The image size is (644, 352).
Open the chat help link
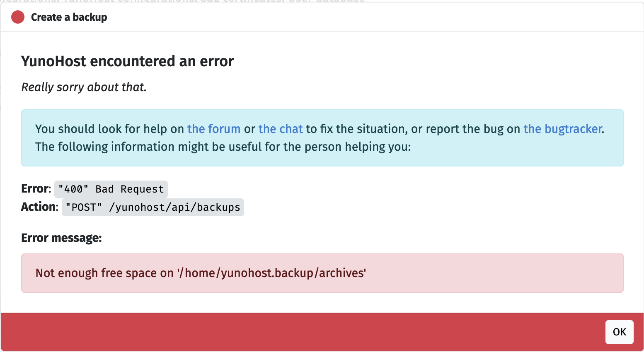(x=281, y=129)
